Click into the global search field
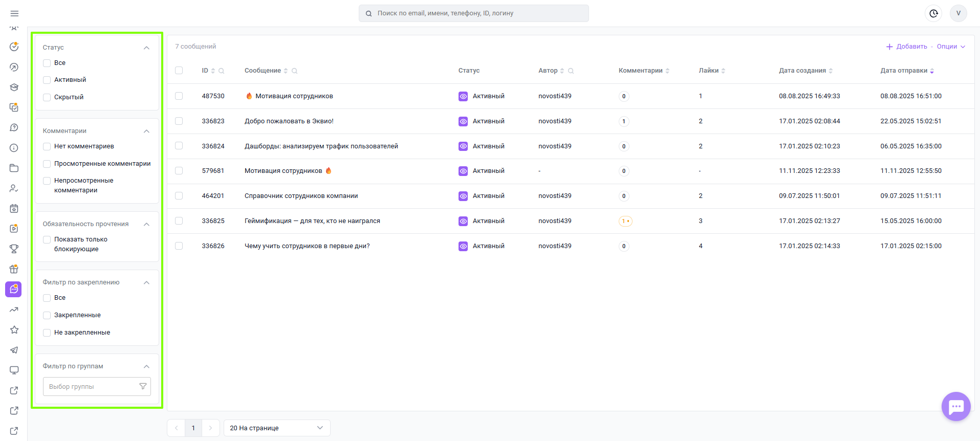 point(474,13)
